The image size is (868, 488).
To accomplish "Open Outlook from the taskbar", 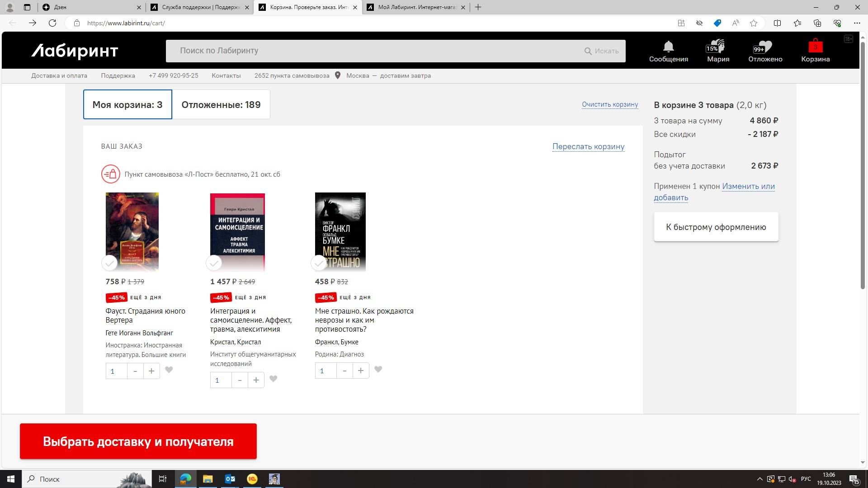I will click(230, 479).
